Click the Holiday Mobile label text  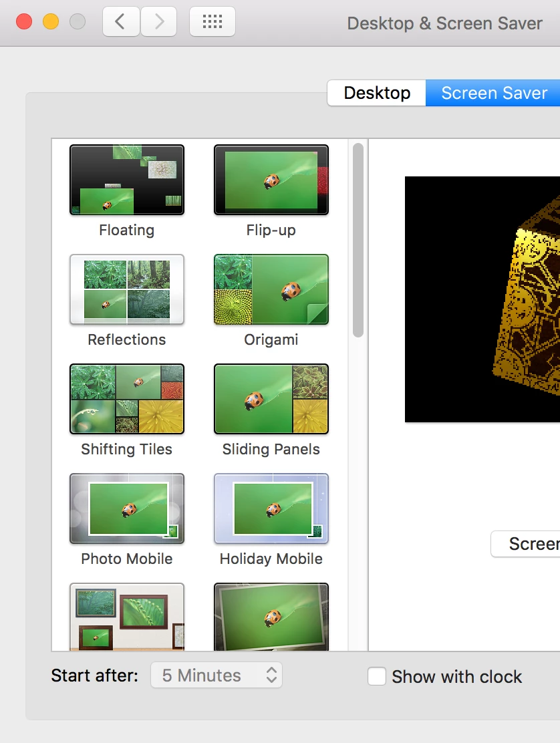point(271,559)
